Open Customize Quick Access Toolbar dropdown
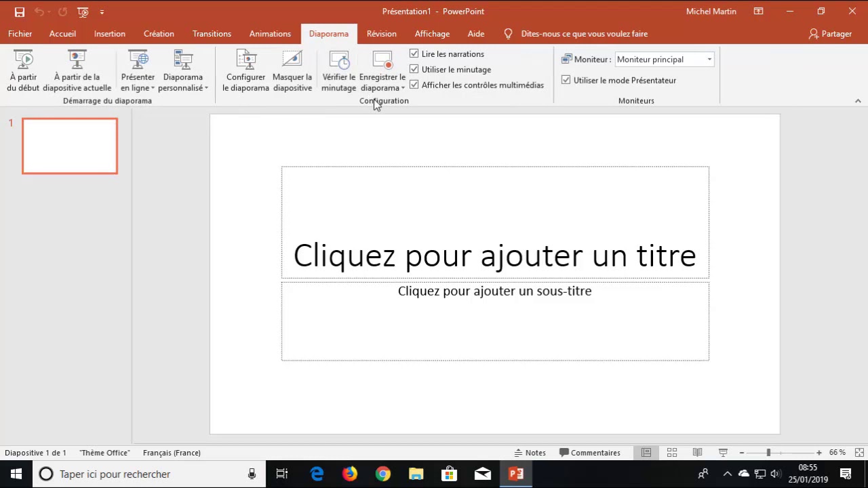The height and width of the screenshot is (488, 868). (x=102, y=12)
